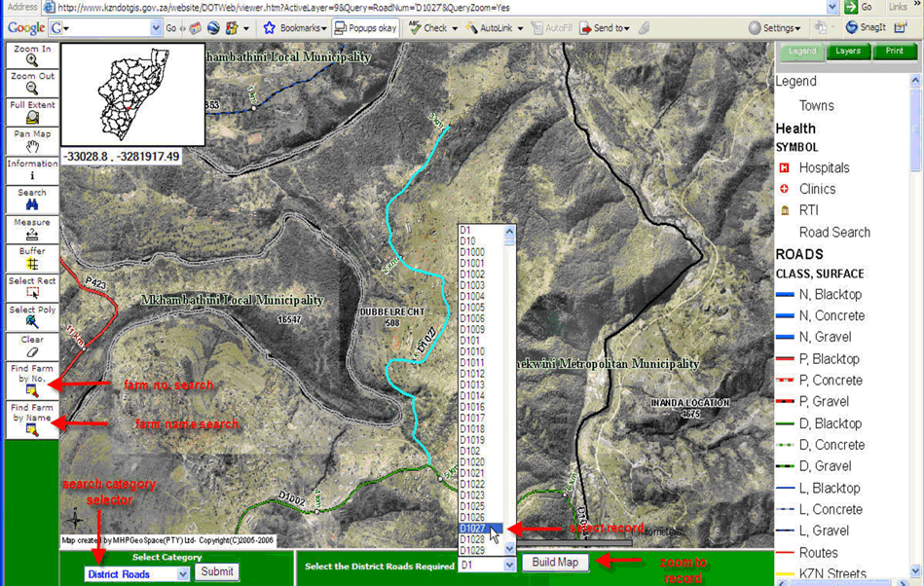Viewport: 924px width, 586px height.
Task: Click the Clinics legend symbol
Action: pyautogui.click(x=785, y=189)
